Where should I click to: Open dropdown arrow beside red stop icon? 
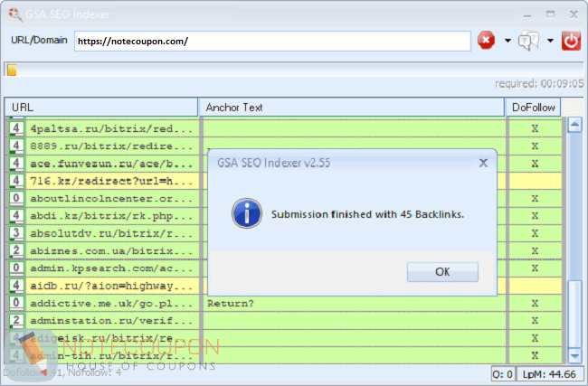tap(507, 41)
